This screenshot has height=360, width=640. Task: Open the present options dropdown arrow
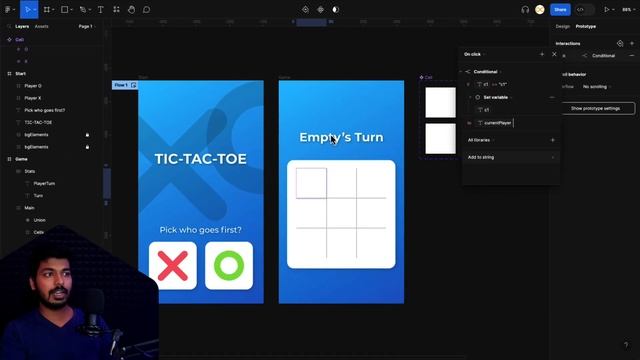613,10
